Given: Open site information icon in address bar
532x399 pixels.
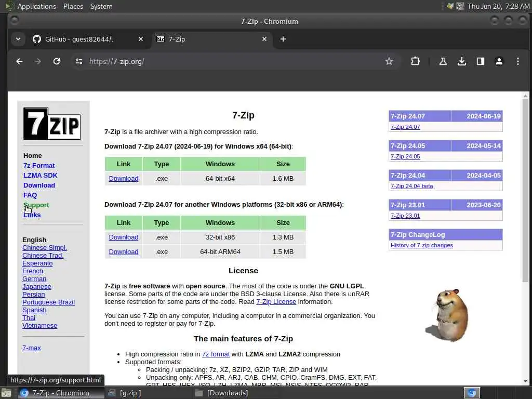Looking at the screenshot, I should tap(79, 61).
